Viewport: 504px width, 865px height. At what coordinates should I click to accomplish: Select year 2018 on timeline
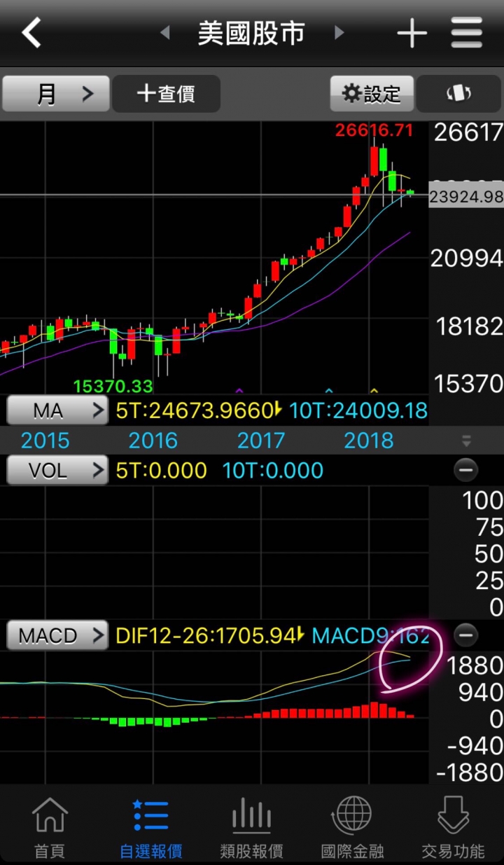[x=369, y=441]
